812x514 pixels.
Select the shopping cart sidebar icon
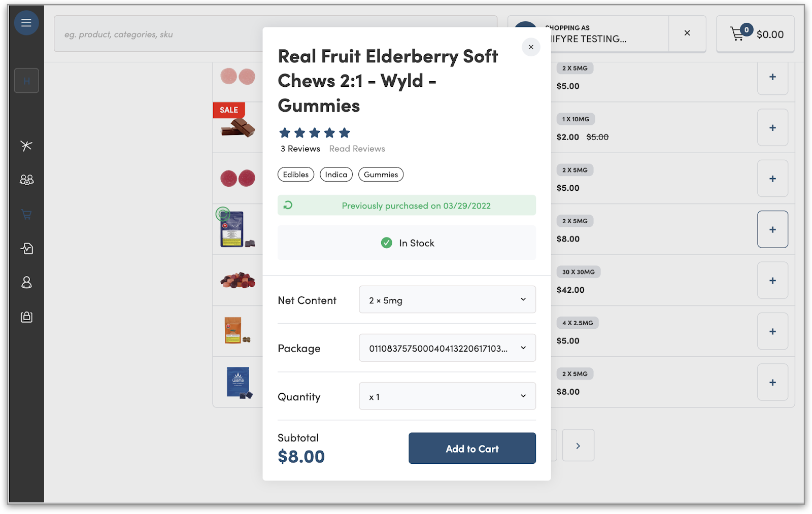[26, 215]
